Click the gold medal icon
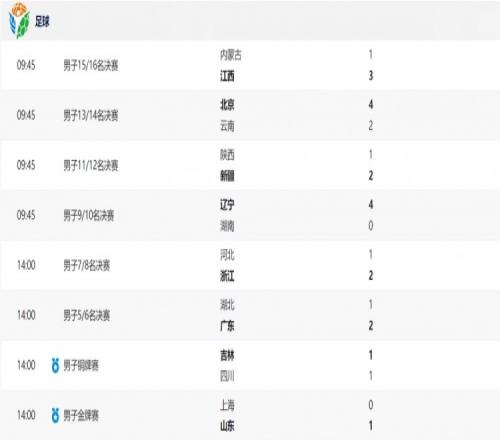Screen dimensions: 500x440 coord(55,415)
